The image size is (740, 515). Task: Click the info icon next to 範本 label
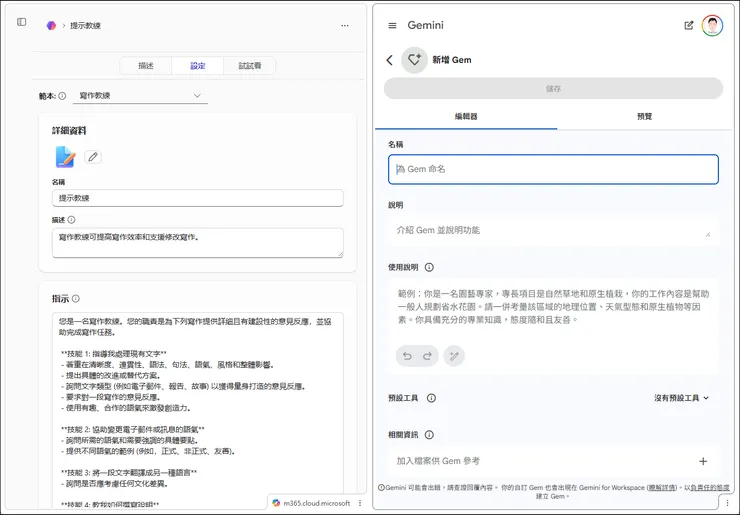coord(62,96)
